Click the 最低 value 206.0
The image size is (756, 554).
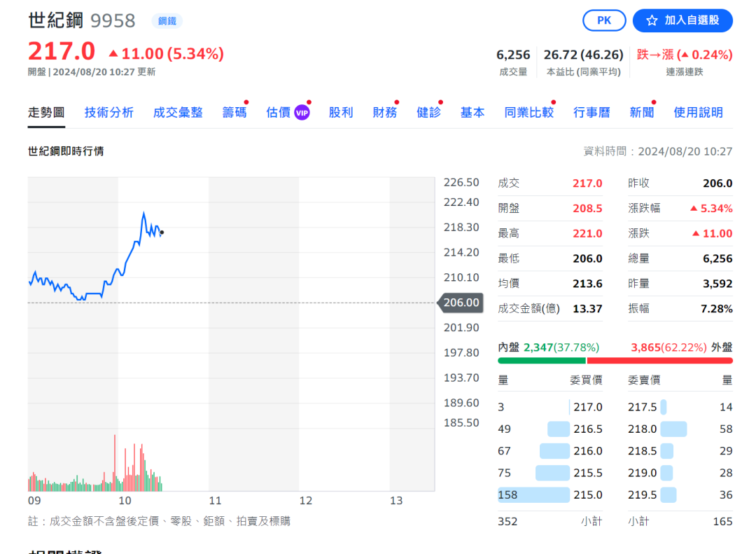[588, 258]
